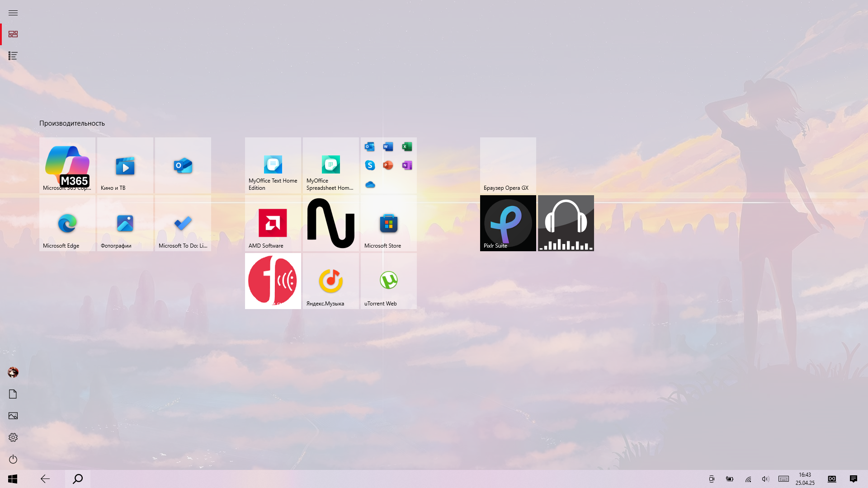
Task: Open small Outlook icon in Office folder tile
Action: pos(370,146)
